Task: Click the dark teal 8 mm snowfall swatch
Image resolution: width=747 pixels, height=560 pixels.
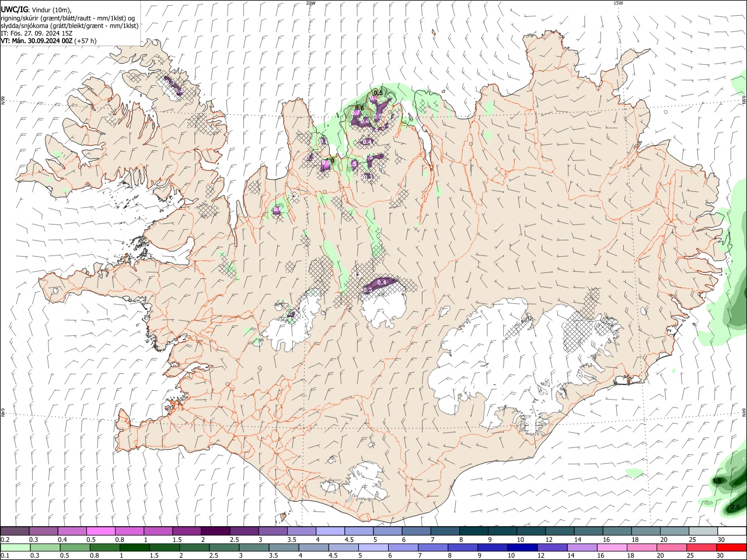Action: coord(473,531)
